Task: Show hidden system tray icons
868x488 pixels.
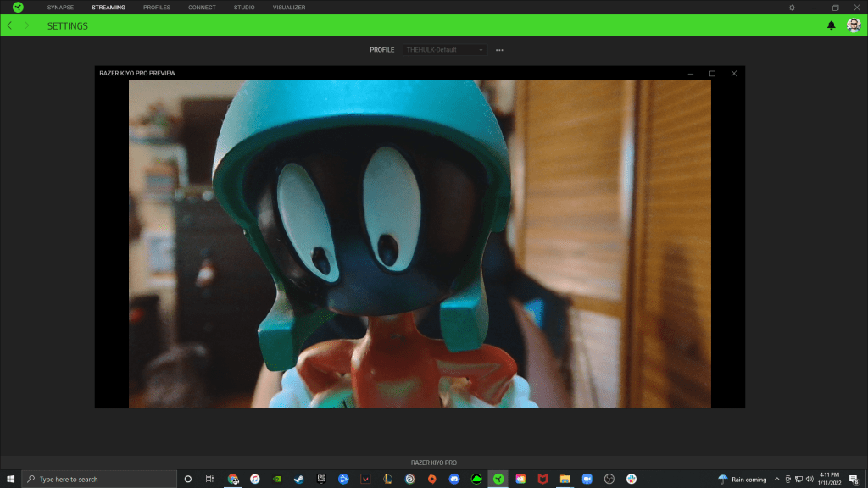Action: [x=776, y=479]
